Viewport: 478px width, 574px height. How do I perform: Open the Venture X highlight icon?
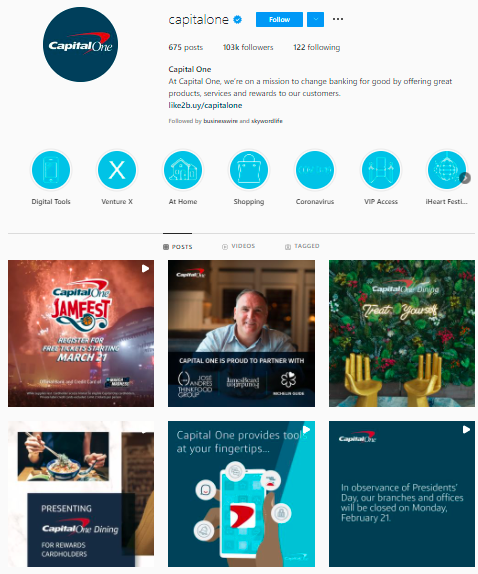click(117, 170)
